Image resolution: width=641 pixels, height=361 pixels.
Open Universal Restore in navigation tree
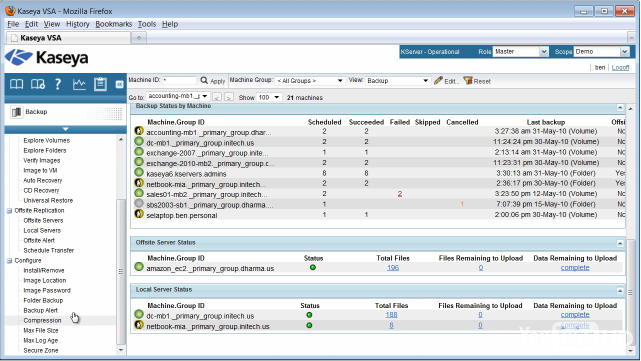[48, 200]
